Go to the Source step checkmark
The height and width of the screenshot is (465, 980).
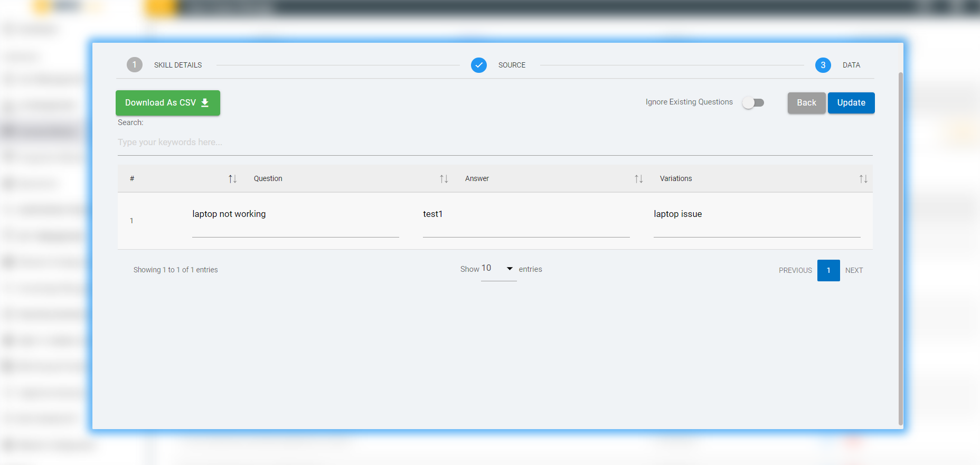(479, 65)
